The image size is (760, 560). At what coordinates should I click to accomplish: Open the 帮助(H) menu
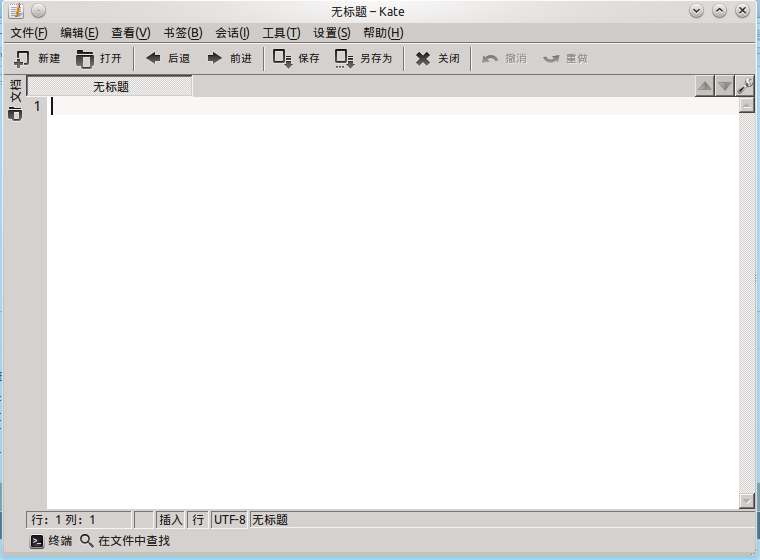[383, 33]
